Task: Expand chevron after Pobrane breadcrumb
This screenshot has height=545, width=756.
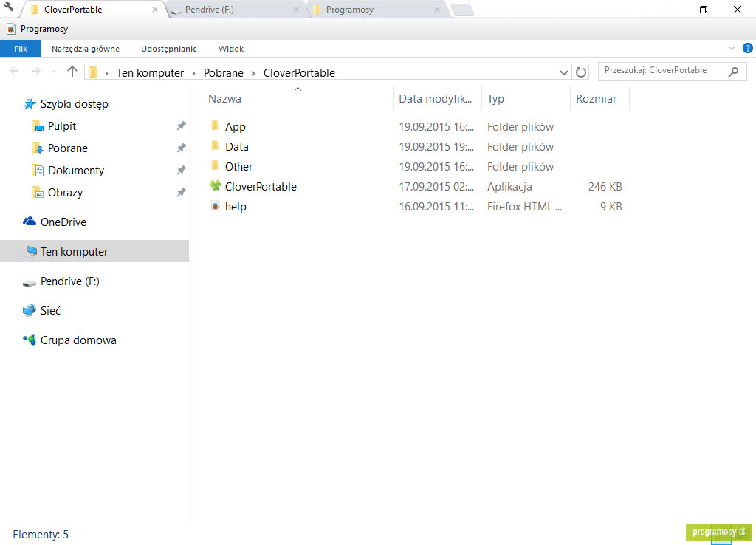Action: [x=253, y=73]
